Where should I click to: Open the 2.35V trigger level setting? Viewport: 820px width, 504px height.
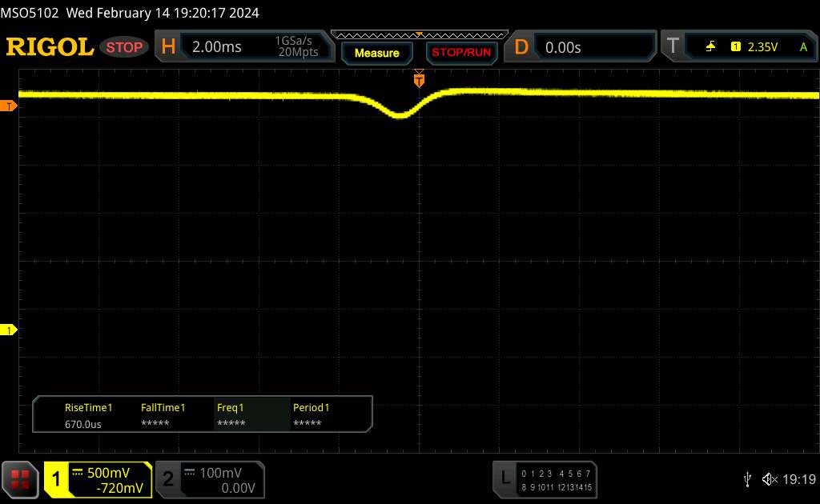[762, 47]
